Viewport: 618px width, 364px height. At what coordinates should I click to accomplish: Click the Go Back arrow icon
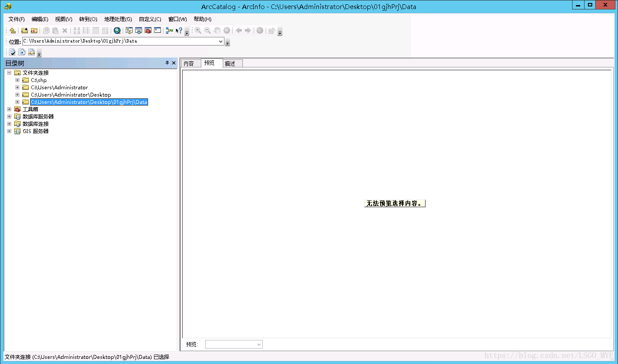point(239,30)
